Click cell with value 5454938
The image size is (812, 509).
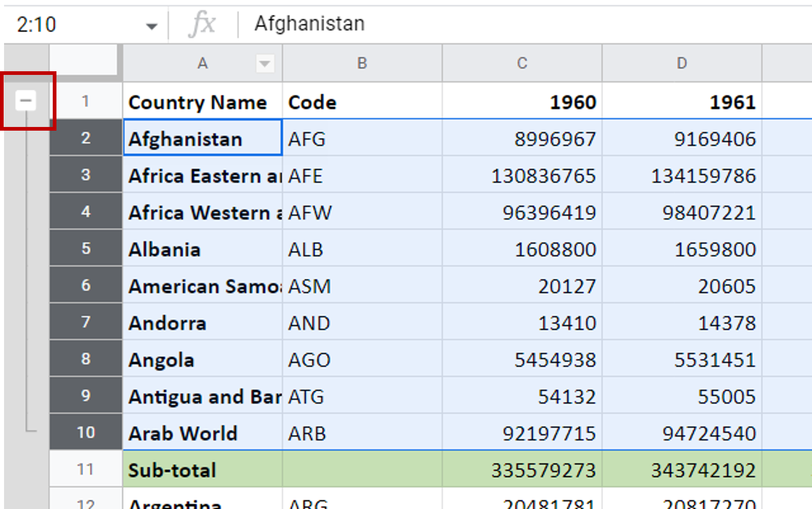(522, 358)
